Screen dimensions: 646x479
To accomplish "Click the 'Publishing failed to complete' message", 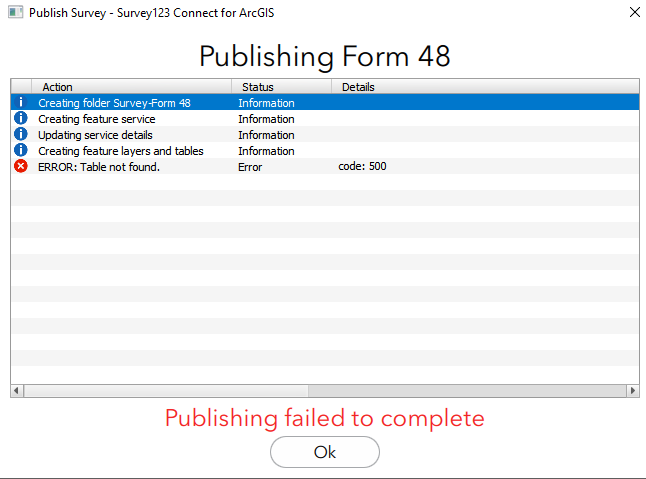I will click(325, 418).
